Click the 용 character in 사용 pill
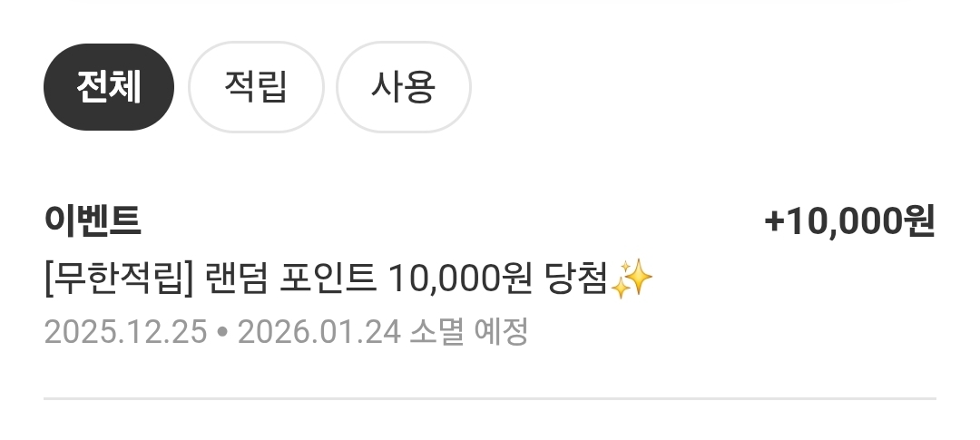980x440 pixels. tap(418, 87)
